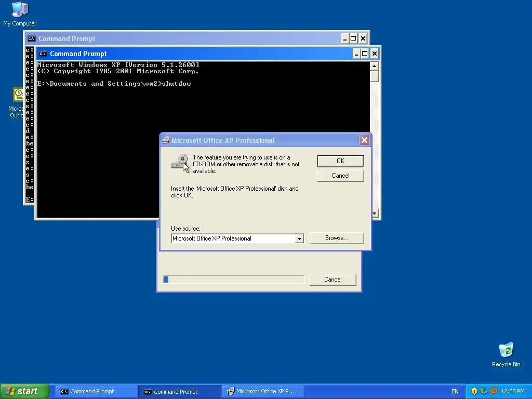Cancel the installer progress window
The height and width of the screenshot is (399, 532).
point(333,279)
